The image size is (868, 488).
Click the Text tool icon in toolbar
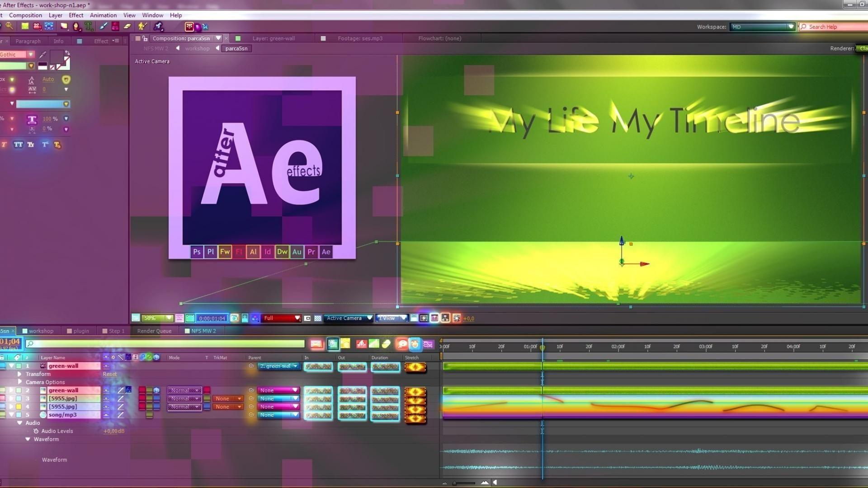[x=89, y=26]
